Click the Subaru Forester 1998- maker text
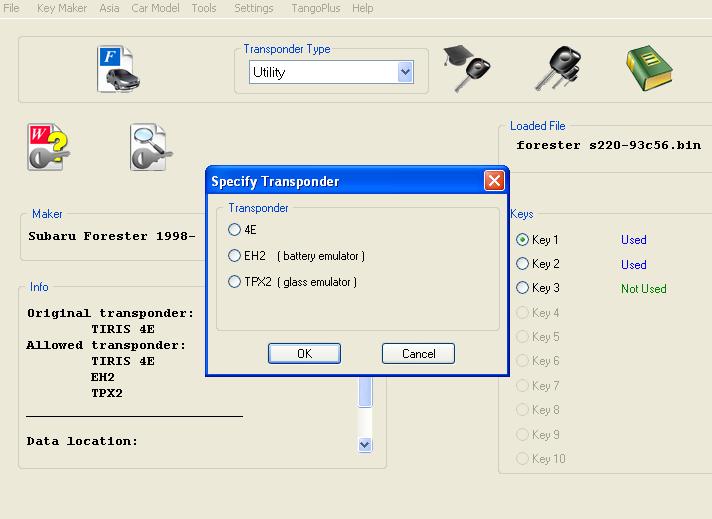The width and height of the screenshot is (712, 519). [x=112, y=236]
